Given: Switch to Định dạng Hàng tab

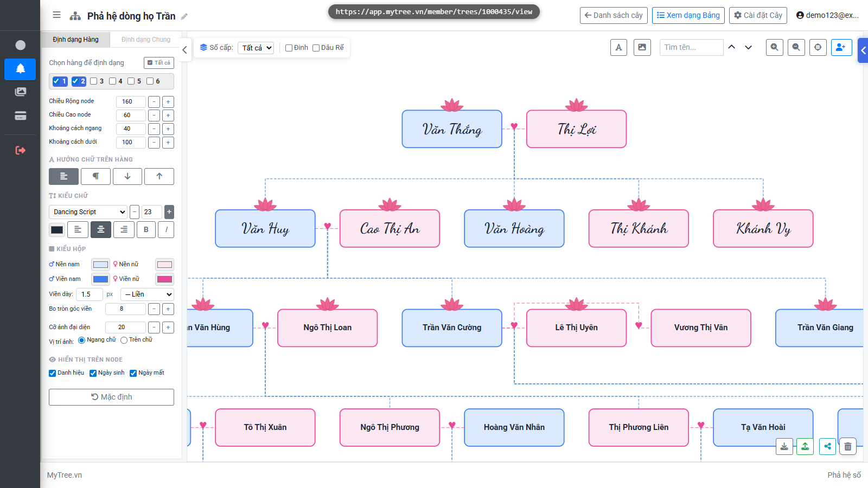Looking at the screenshot, I should pos(75,40).
